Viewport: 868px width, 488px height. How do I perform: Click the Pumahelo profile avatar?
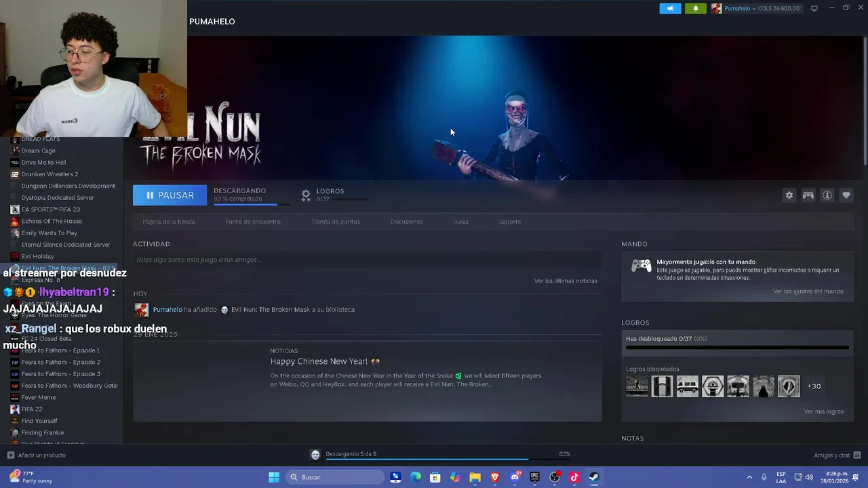716,9
